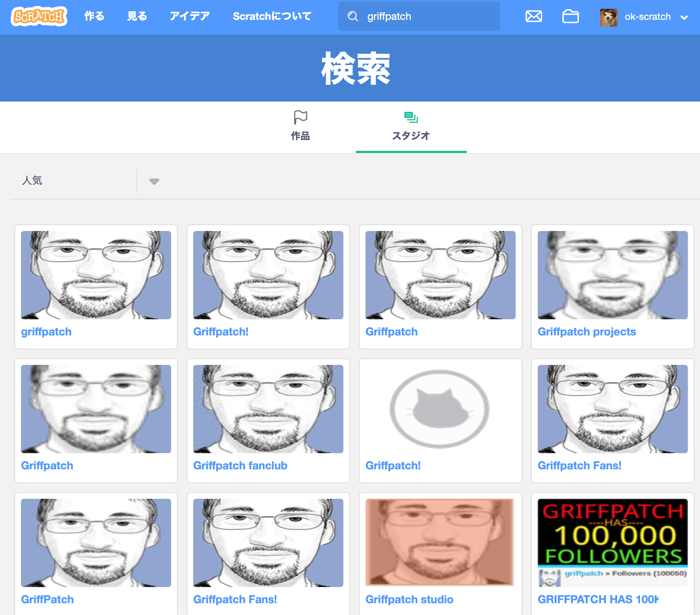
Task: Open the 見る menu item
Action: click(x=137, y=17)
